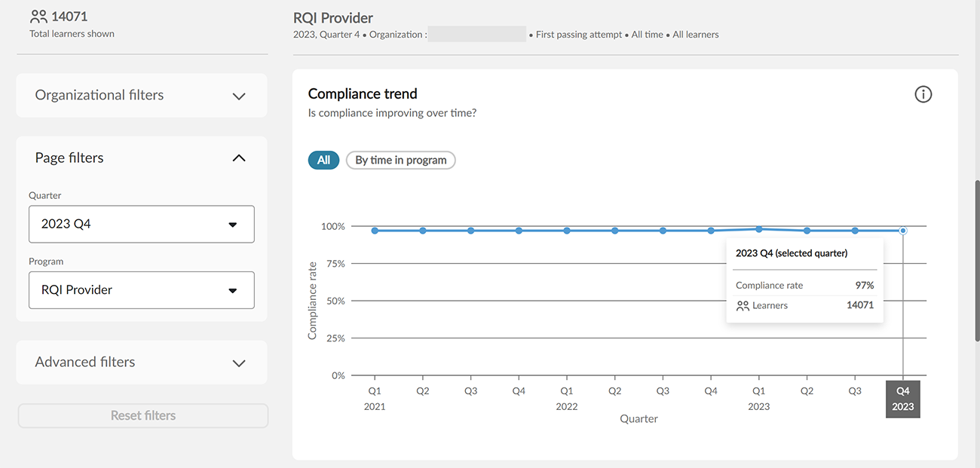Click the 2022 Q1 data point
Viewport: 980px width, 468px height.
point(567,231)
